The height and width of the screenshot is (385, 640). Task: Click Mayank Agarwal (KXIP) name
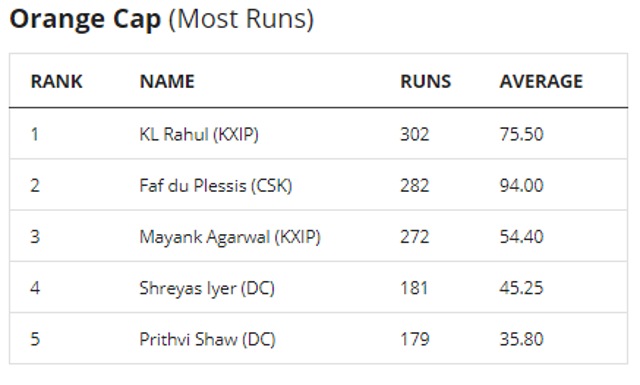click(230, 237)
